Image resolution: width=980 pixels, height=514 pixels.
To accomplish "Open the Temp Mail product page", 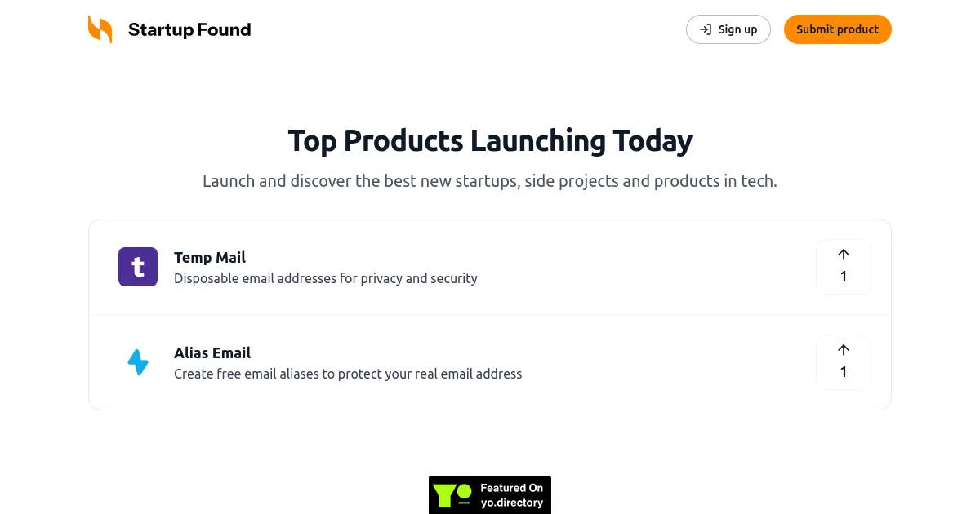I will pos(210,257).
